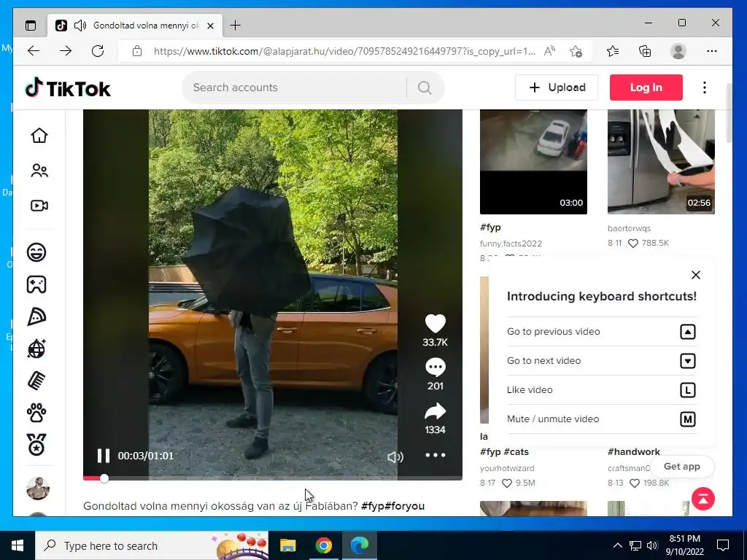The width and height of the screenshot is (747, 560).
Task: Open Edge Settings and more menu
Action: [x=712, y=51]
